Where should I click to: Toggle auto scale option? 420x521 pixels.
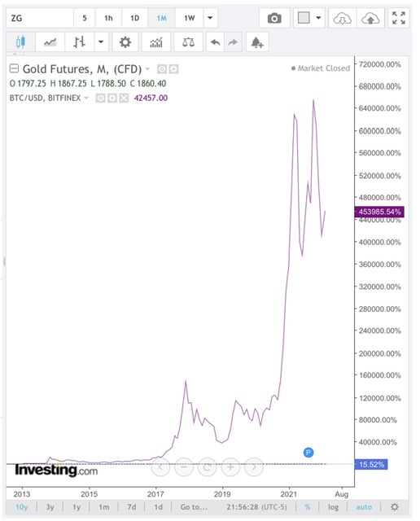pos(364,507)
